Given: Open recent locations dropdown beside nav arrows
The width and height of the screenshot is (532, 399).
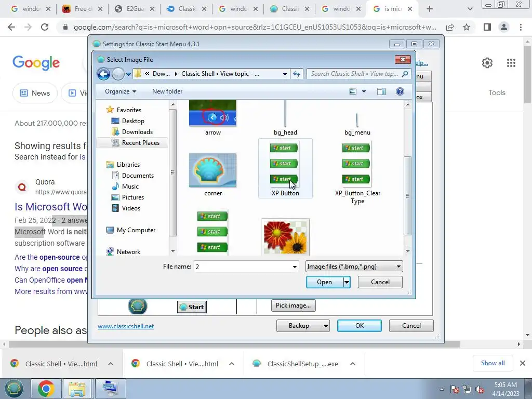Looking at the screenshot, I should (129, 74).
